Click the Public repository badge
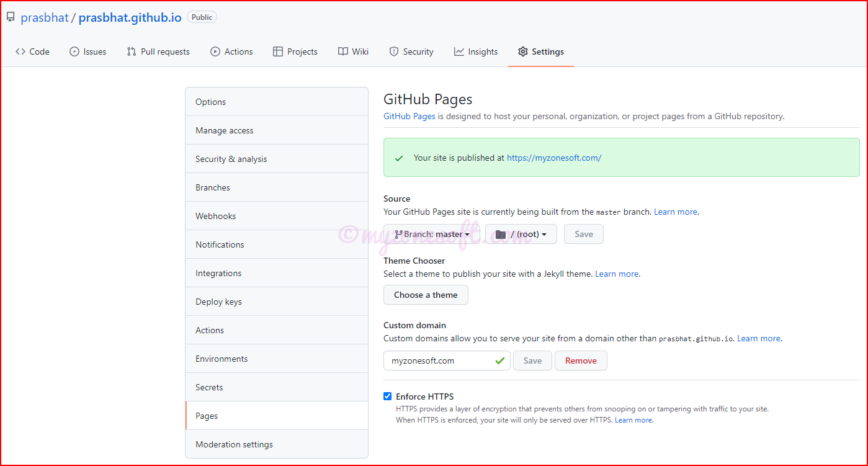 (202, 17)
